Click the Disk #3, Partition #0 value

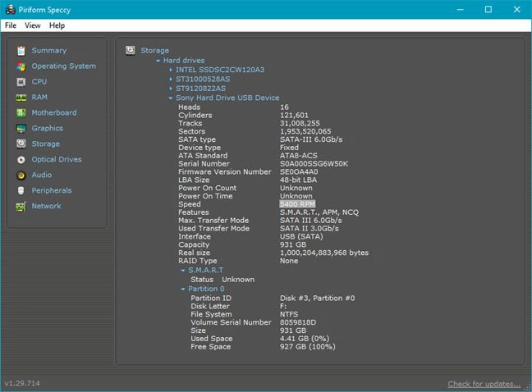tap(317, 299)
